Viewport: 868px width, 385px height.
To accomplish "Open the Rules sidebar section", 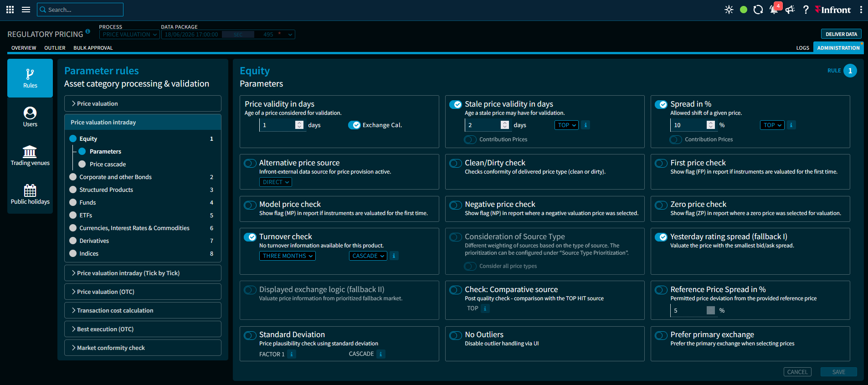I will pyautogui.click(x=30, y=78).
